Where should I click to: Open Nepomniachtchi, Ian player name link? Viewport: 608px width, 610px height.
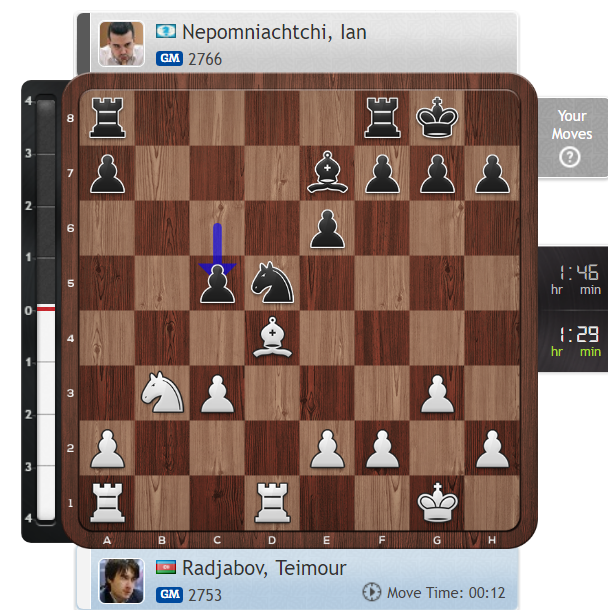click(x=274, y=32)
